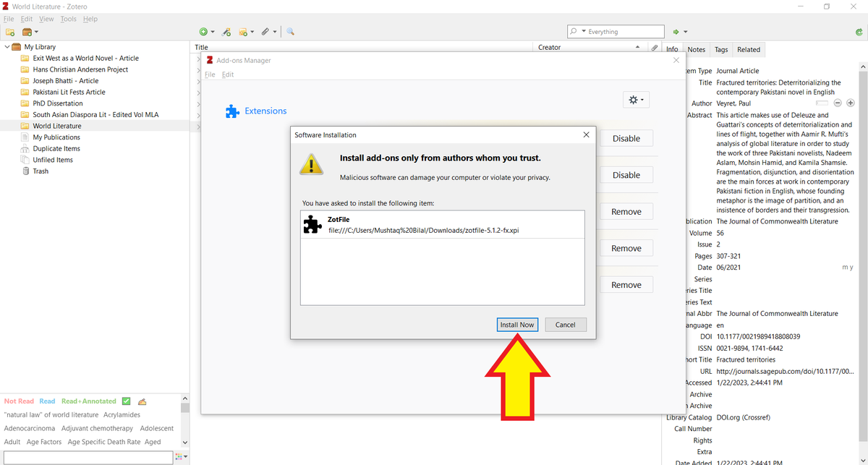
Task: Switch to the Info tab
Action: tap(672, 49)
